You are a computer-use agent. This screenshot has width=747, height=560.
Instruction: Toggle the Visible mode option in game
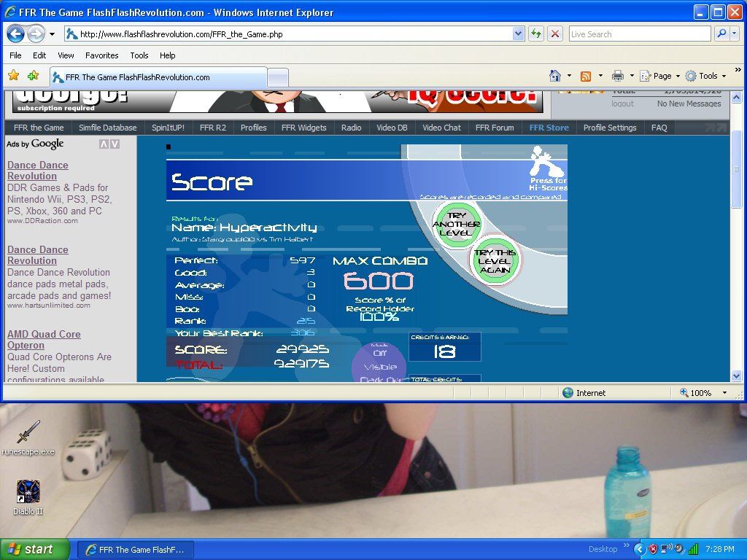[x=379, y=367]
